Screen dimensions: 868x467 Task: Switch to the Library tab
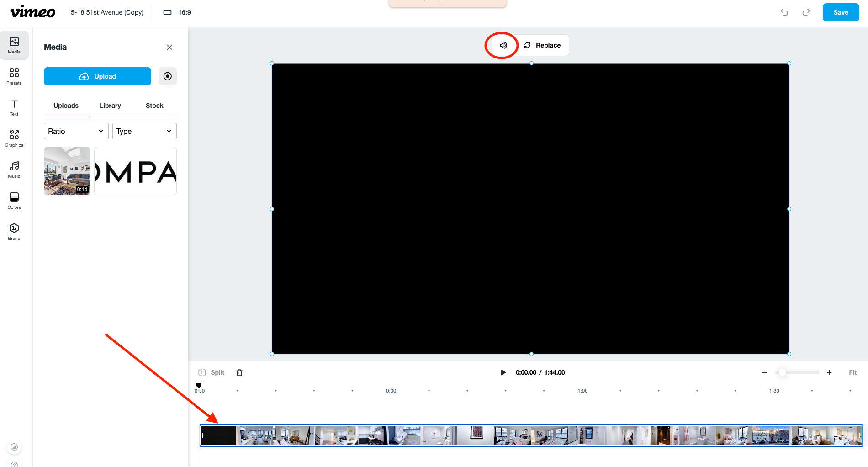click(110, 106)
